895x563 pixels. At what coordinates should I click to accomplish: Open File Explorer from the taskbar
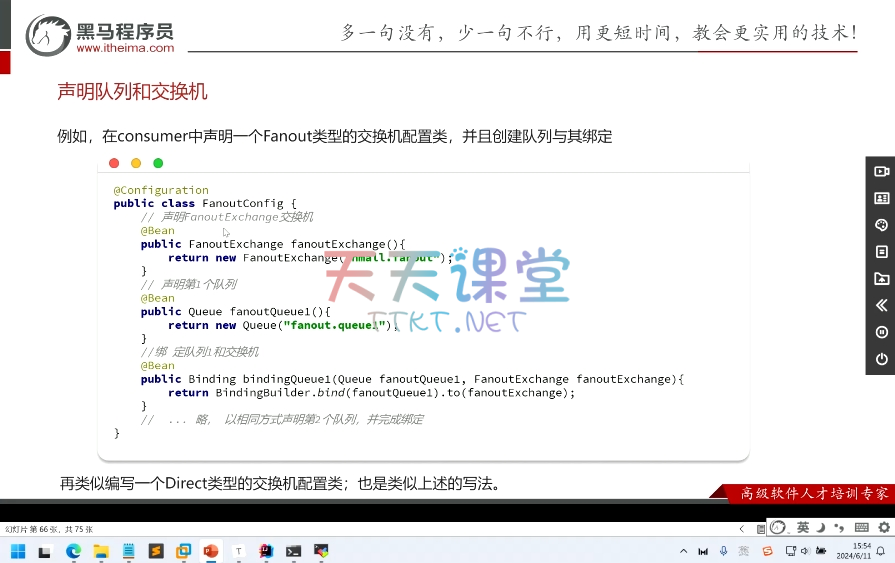click(101, 551)
